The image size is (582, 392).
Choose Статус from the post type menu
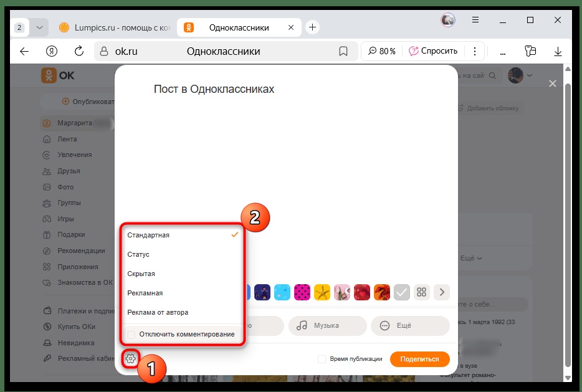pos(182,254)
